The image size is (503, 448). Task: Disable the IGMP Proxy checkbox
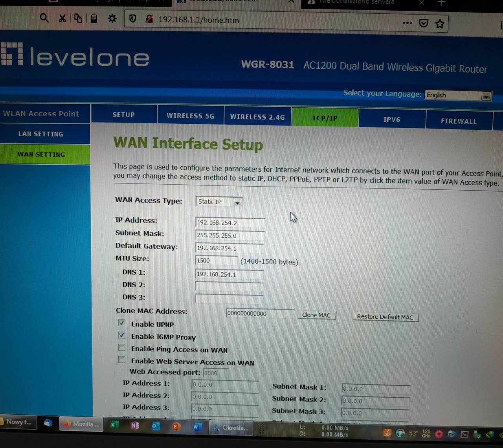[x=122, y=335]
